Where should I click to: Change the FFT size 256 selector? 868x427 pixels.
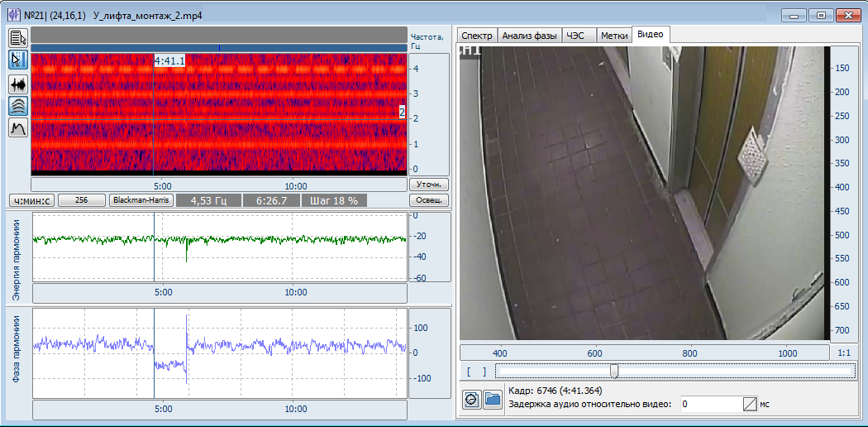(x=83, y=200)
